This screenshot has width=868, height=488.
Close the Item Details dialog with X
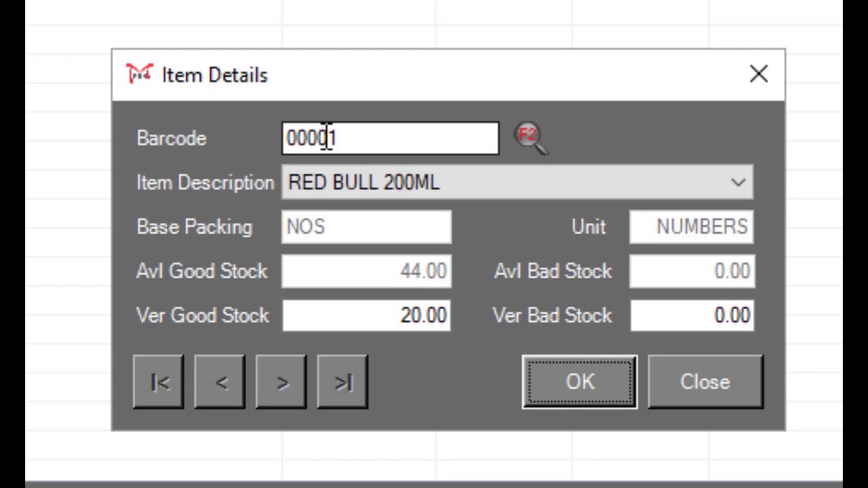click(759, 74)
